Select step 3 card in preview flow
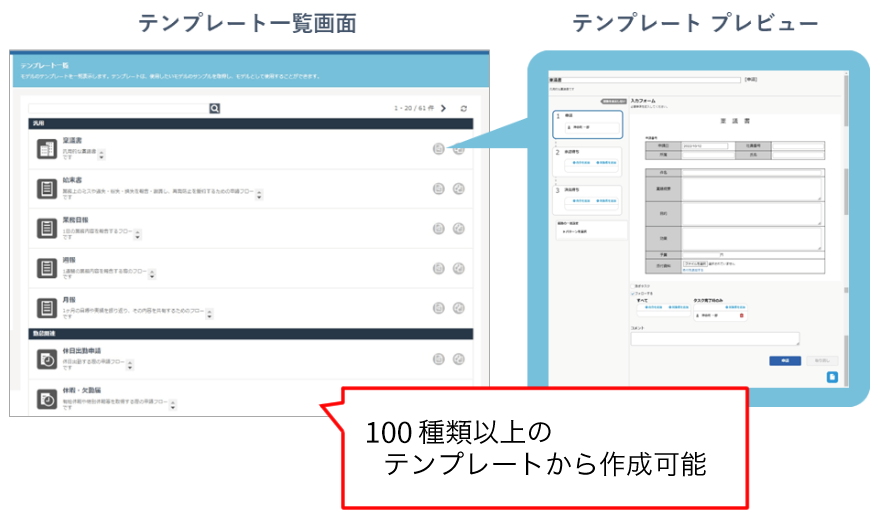Viewport: 880px width, 528px height. 588,199
